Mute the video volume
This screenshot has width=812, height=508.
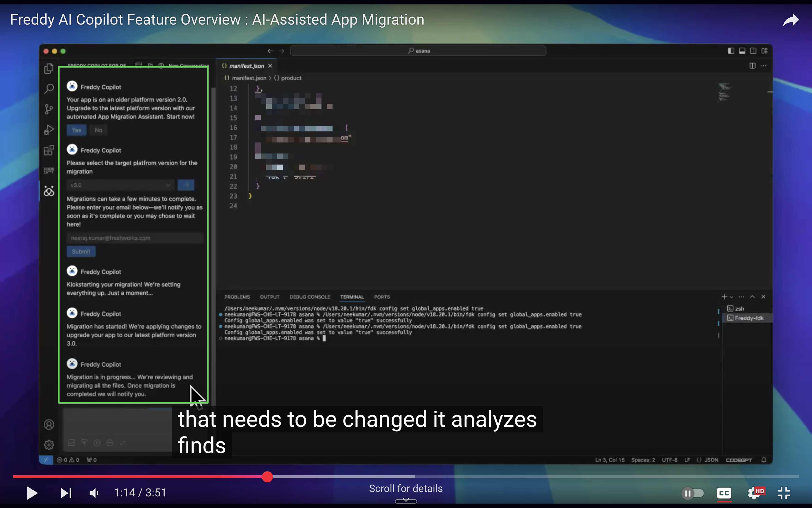[94, 493]
